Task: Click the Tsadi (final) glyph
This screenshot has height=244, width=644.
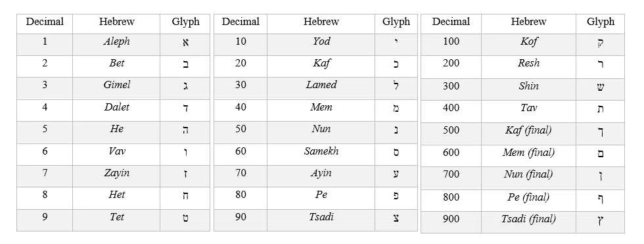Action: tap(600, 221)
